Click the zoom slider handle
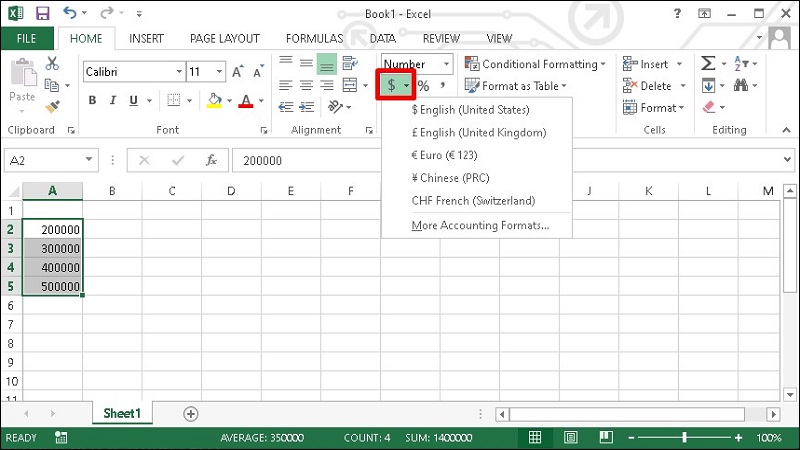Screen dimensions: 800x450 click(x=684, y=437)
